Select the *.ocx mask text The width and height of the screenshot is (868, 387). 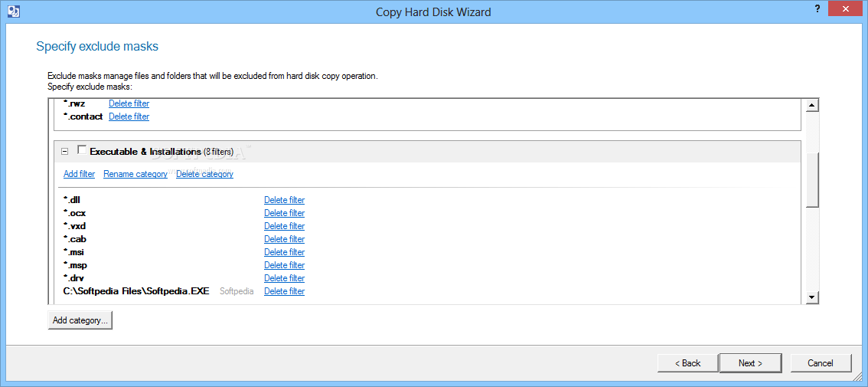pyautogui.click(x=75, y=213)
